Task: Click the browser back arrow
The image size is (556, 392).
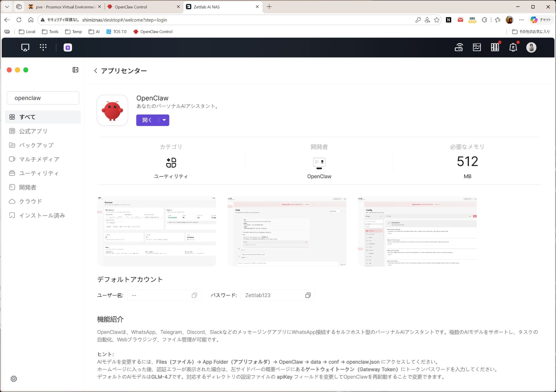Action: click(x=7, y=20)
